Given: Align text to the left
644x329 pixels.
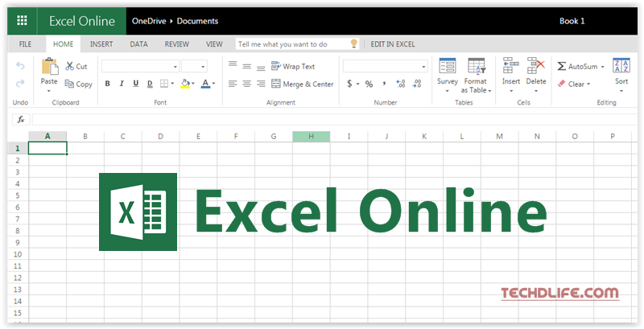Looking at the screenshot, I should click(x=233, y=84).
